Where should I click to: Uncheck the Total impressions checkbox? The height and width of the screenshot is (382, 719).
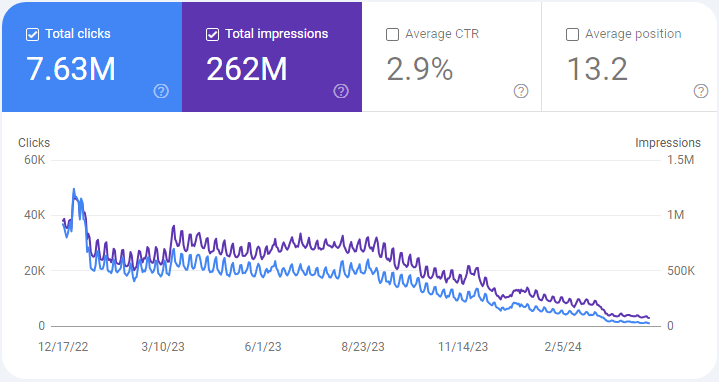pyautogui.click(x=212, y=34)
